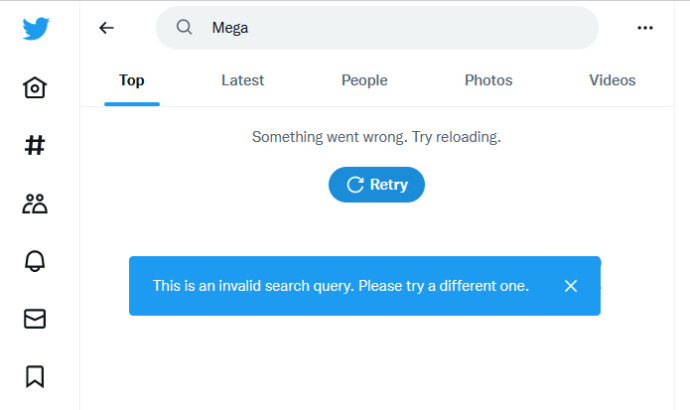This screenshot has height=410, width=690.
Task: Open the Videos tab
Action: tap(612, 81)
